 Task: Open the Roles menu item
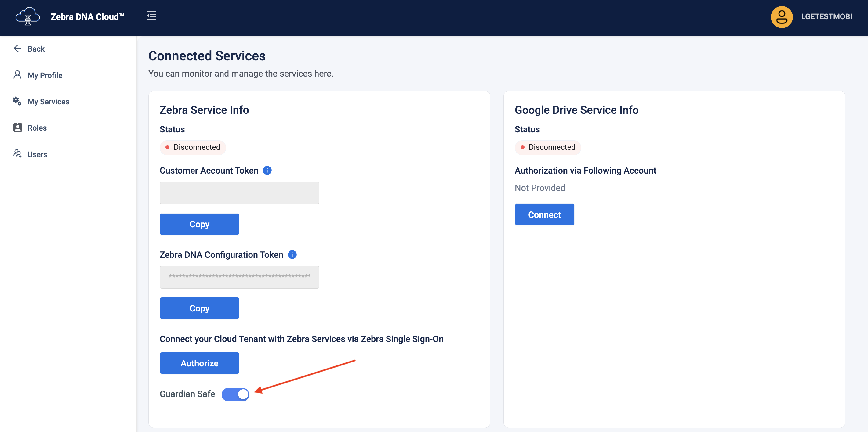pyautogui.click(x=37, y=128)
